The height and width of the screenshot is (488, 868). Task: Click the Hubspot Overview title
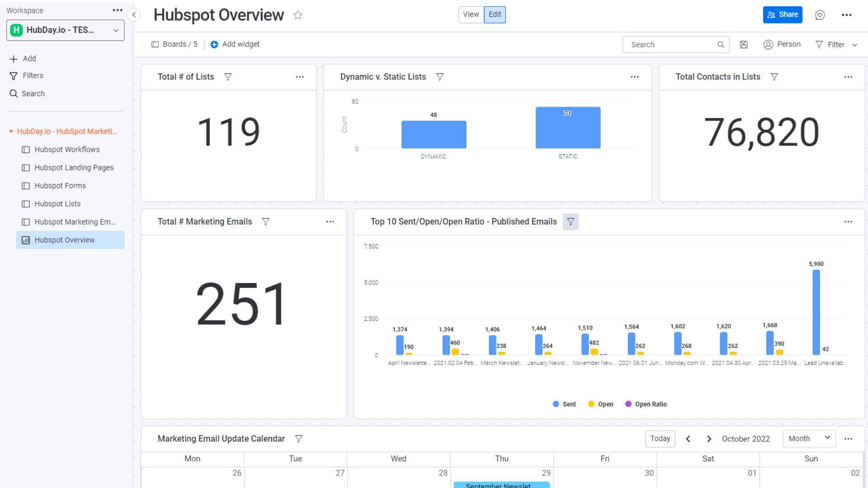tap(219, 15)
